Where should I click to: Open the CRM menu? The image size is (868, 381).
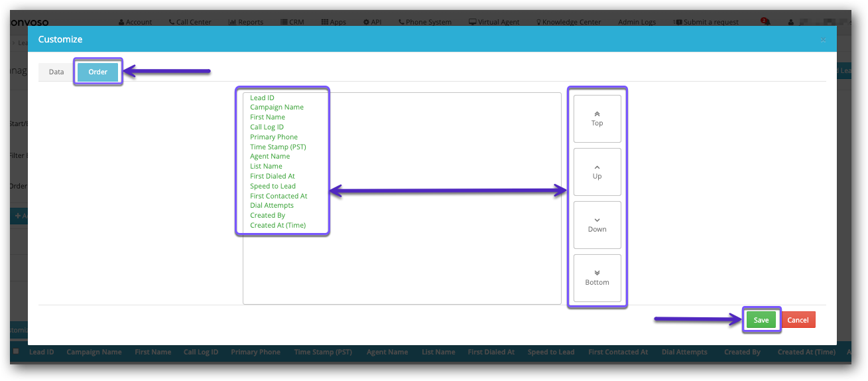click(x=292, y=22)
